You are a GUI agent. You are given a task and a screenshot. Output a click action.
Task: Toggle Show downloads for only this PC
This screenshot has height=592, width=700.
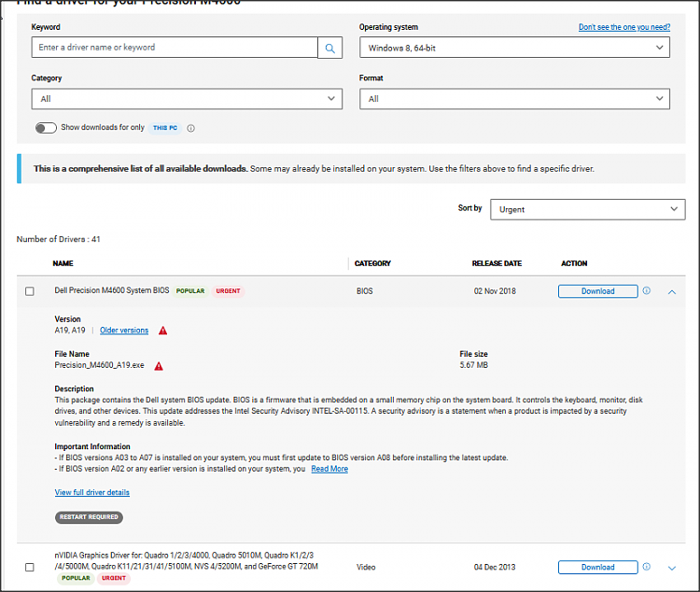coord(46,128)
